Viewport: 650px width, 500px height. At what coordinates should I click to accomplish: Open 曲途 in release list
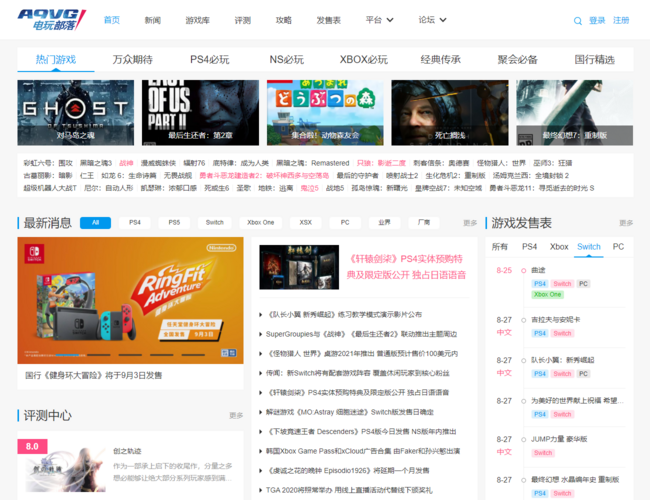(538, 270)
